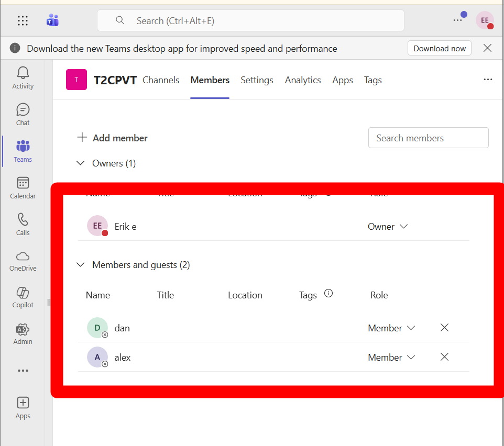Switch to the Channels tab
Viewport: 504px width, 446px height.
[161, 80]
